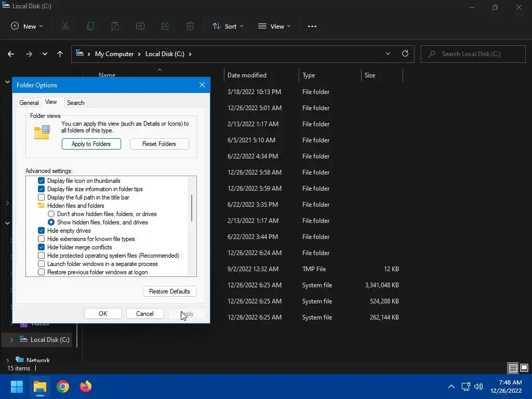Switch to General tab in Folder Options
Screen dimensions: 532x399
(x=29, y=102)
